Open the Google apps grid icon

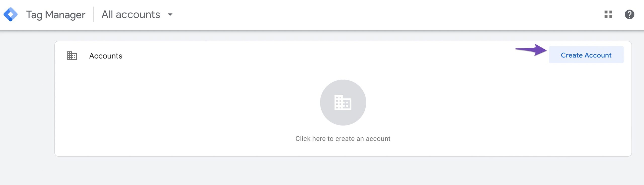608,15
